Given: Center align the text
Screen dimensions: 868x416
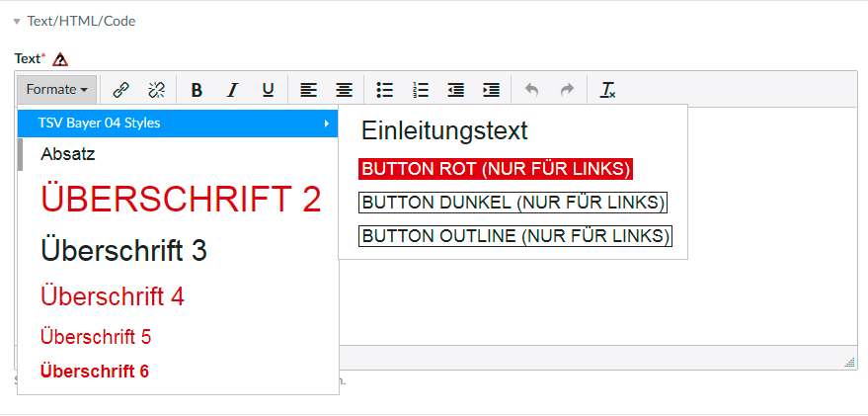Looking at the screenshot, I should click(344, 90).
